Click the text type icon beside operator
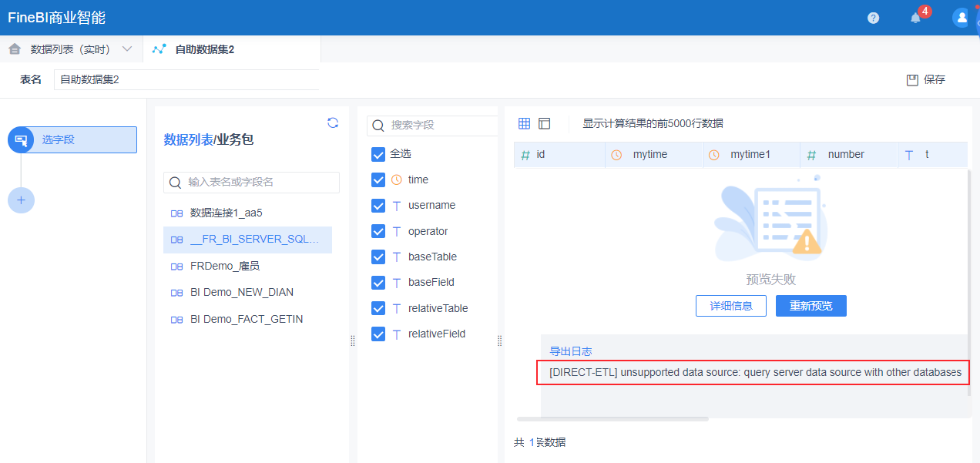This screenshot has height=463, width=980. click(397, 231)
